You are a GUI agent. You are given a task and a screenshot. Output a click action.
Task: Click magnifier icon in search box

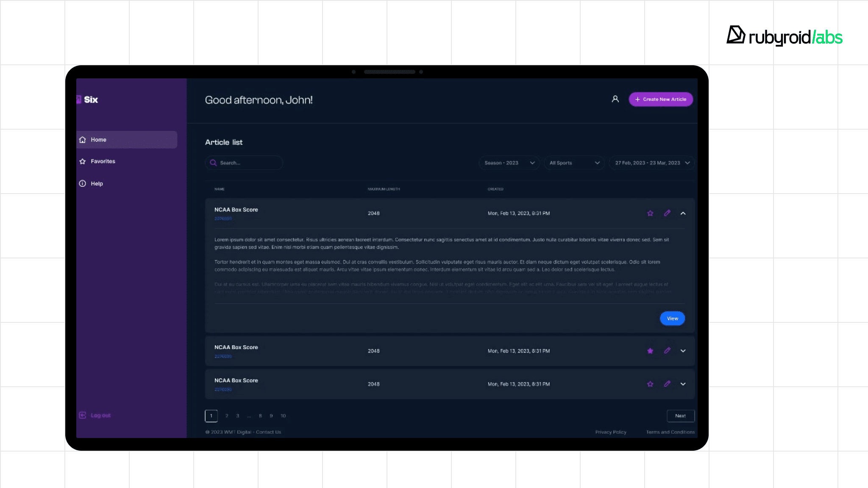[213, 163]
